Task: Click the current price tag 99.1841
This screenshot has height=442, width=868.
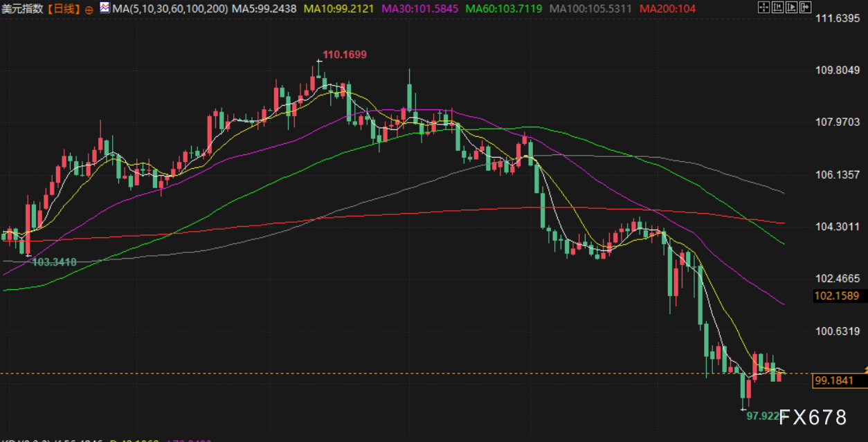Action: (834, 380)
